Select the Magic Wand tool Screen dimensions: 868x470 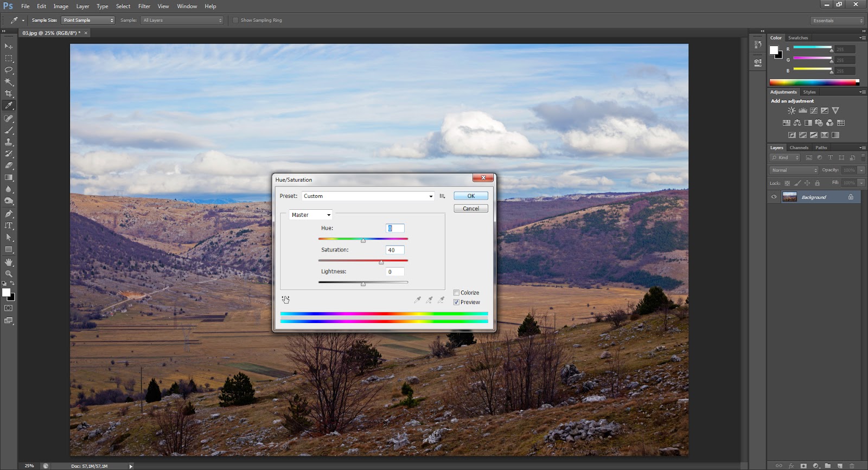pyautogui.click(x=9, y=82)
